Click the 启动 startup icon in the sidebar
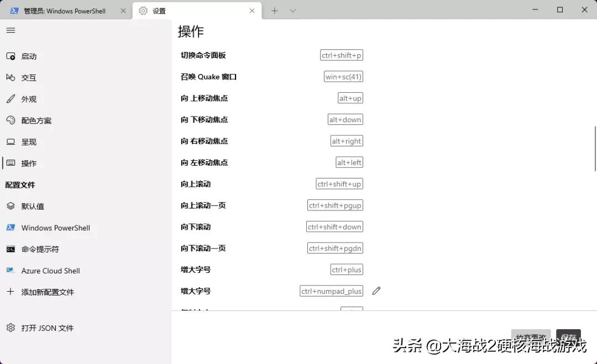597x364 pixels. [11, 56]
